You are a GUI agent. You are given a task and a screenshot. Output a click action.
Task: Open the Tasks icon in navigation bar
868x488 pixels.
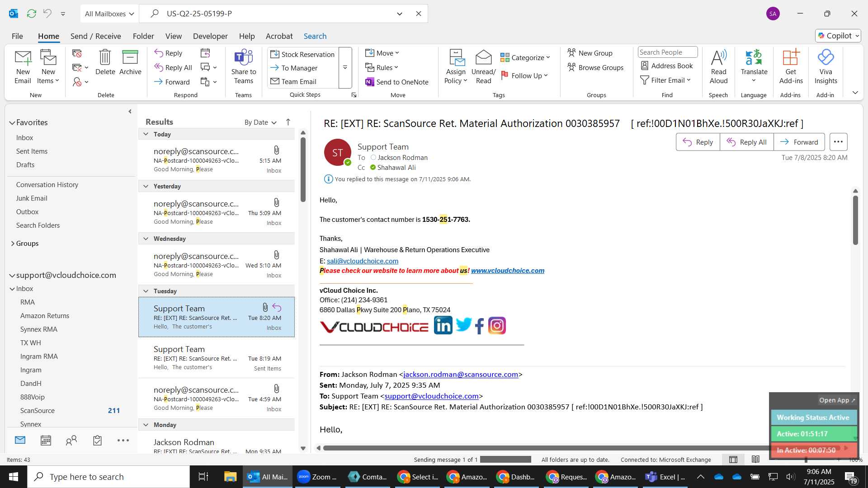pos(97,440)
